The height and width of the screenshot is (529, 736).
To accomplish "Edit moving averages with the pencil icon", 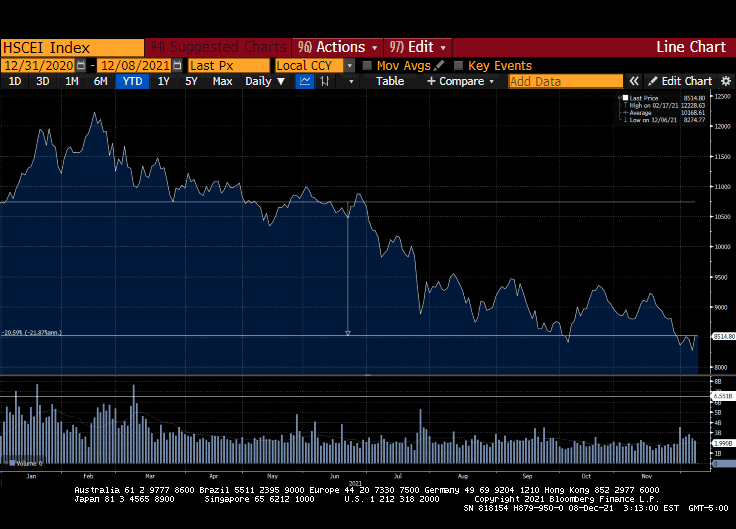I will [x=439, y=65].
